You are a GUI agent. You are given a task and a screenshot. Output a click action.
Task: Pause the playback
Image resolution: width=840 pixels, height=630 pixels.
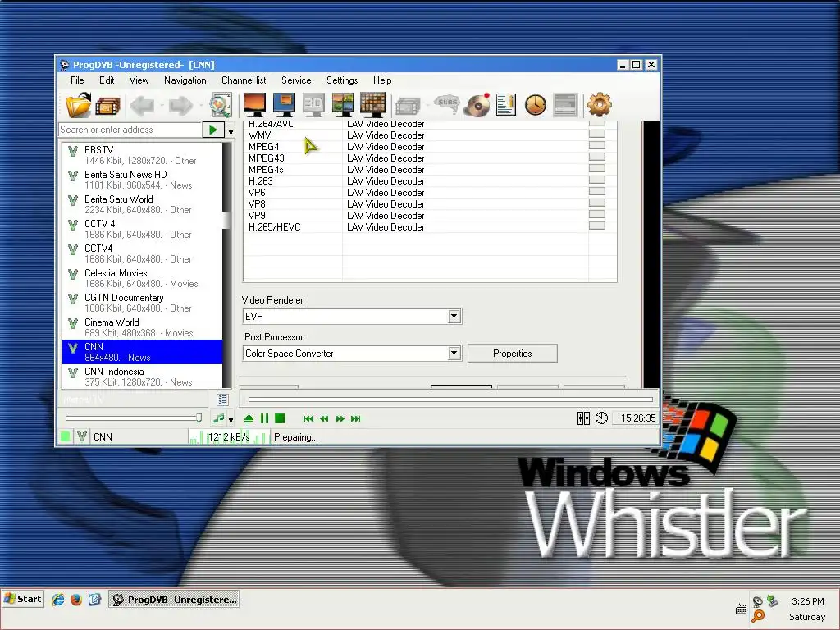[265, 418]
